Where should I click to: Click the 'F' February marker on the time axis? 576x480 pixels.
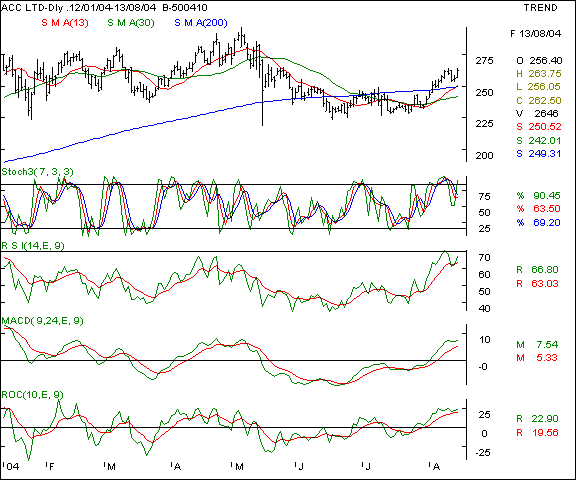[50, 467]
